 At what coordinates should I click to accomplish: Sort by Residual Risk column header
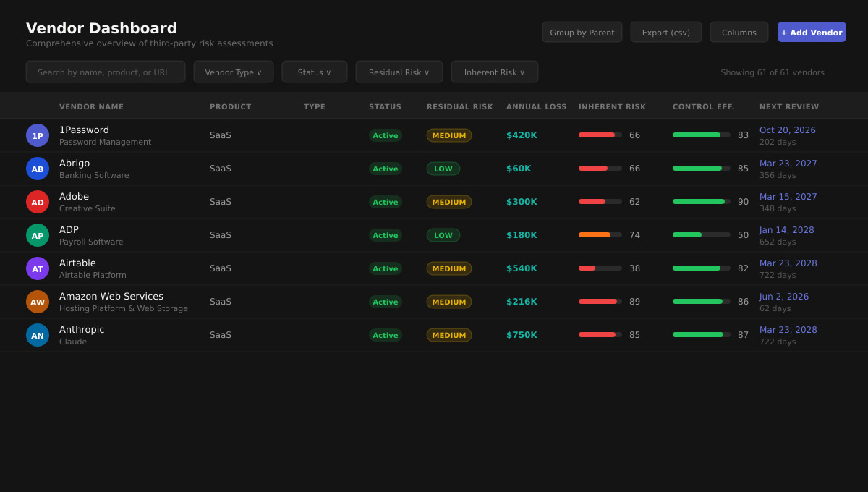coord(460,106)
